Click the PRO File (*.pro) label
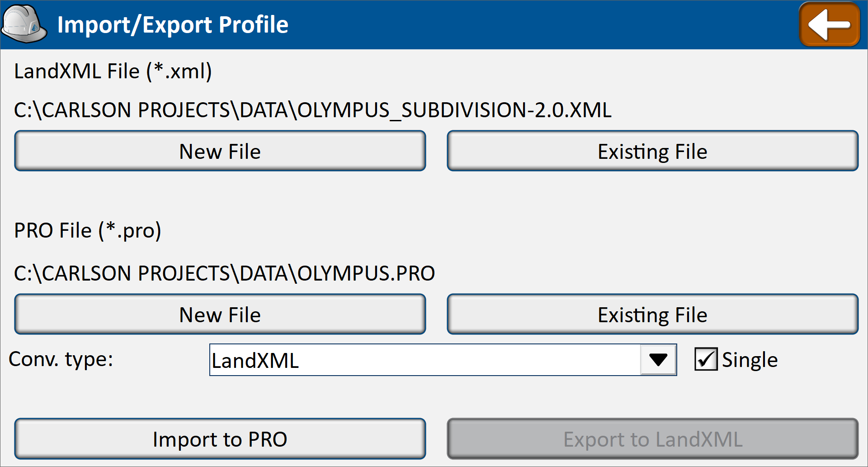This screenshot has height=467, width=868. pyautogui.click(x=88, y=231)
